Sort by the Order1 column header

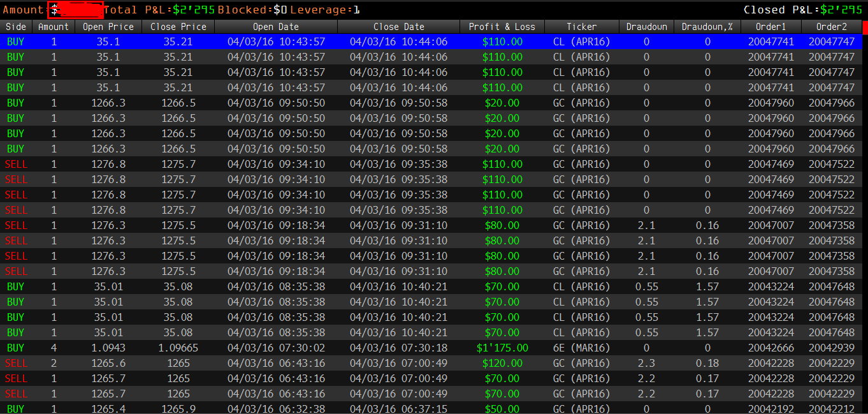pyautogui.click(x=771, y=27)
